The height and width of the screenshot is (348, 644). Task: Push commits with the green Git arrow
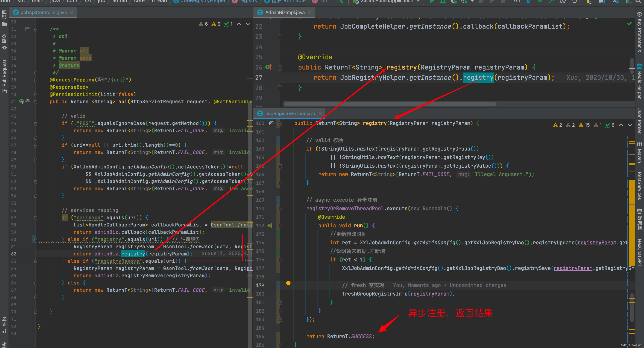coord(551,1)
